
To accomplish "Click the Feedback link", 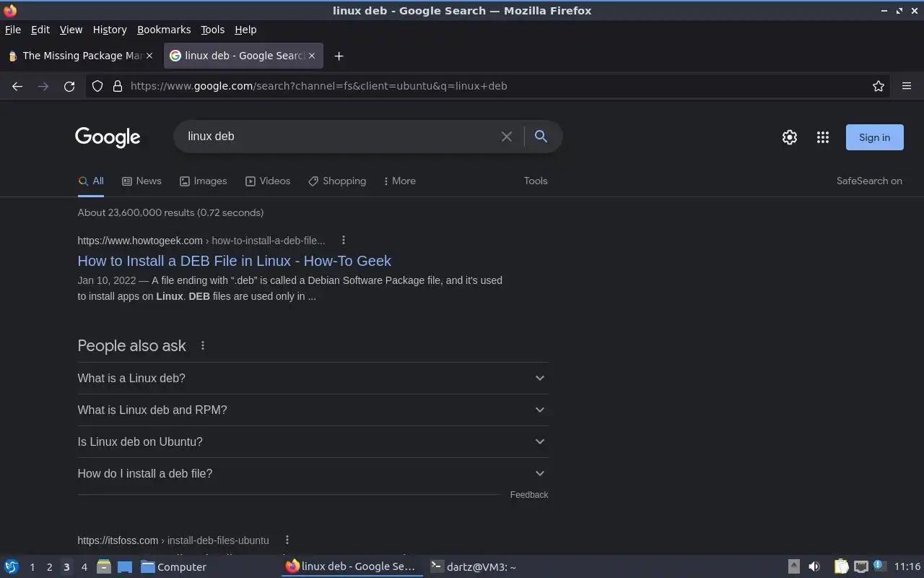I will pos(529,495).
